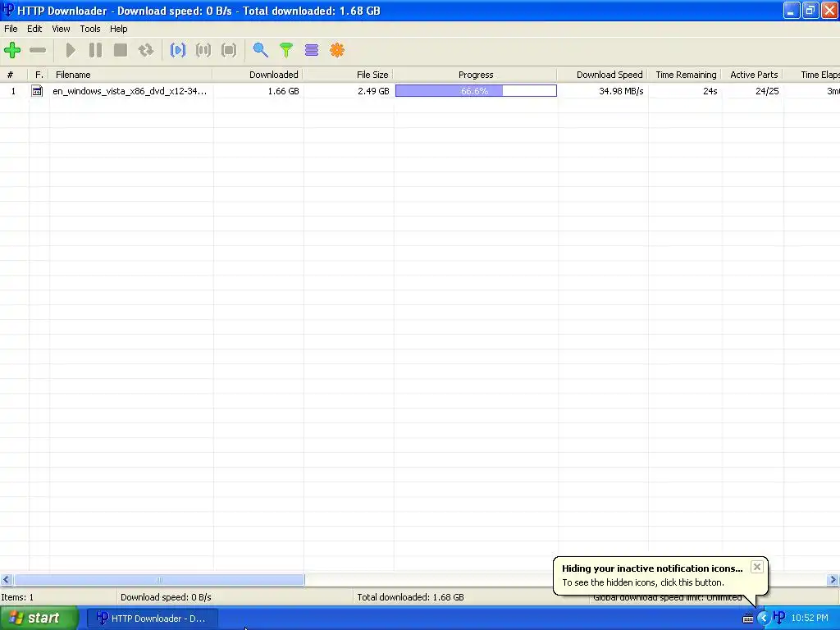
Task: Click the 2.49 GB file size cell
Action: coord(373,91)
